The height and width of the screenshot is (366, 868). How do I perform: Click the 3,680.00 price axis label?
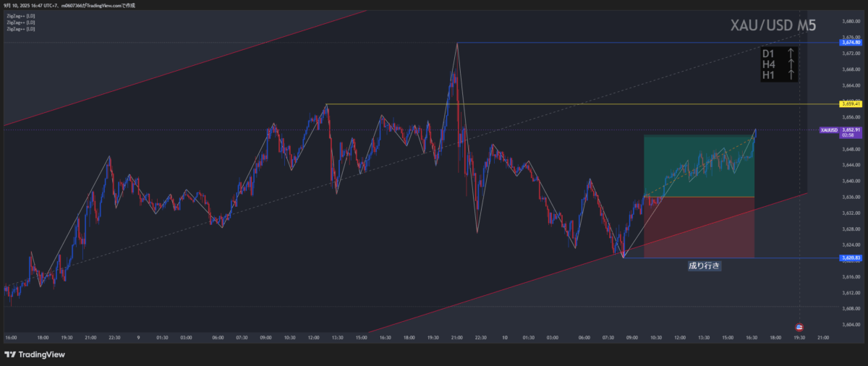[850, 21]
